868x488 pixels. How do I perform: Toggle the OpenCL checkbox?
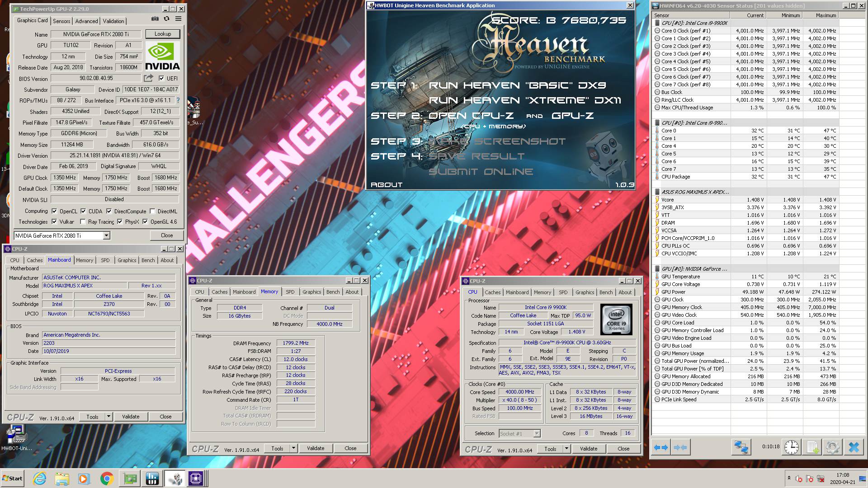click(54, 211)
